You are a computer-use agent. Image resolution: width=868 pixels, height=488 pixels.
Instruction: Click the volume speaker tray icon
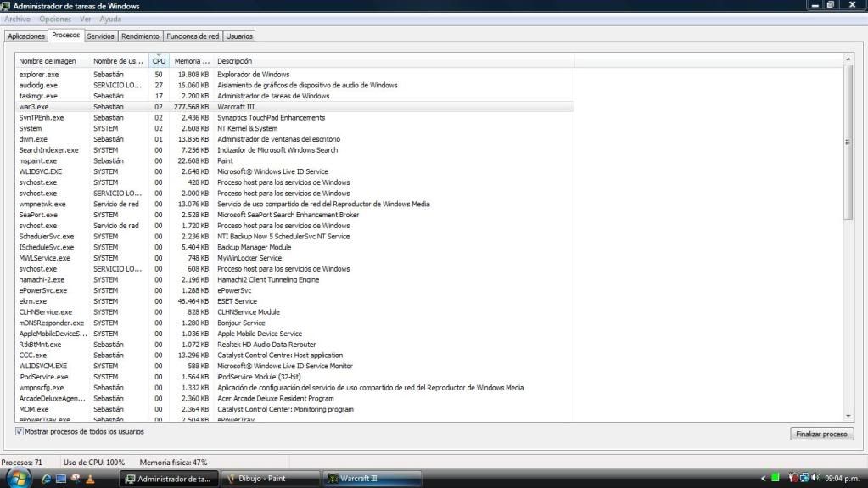point(816,478)
